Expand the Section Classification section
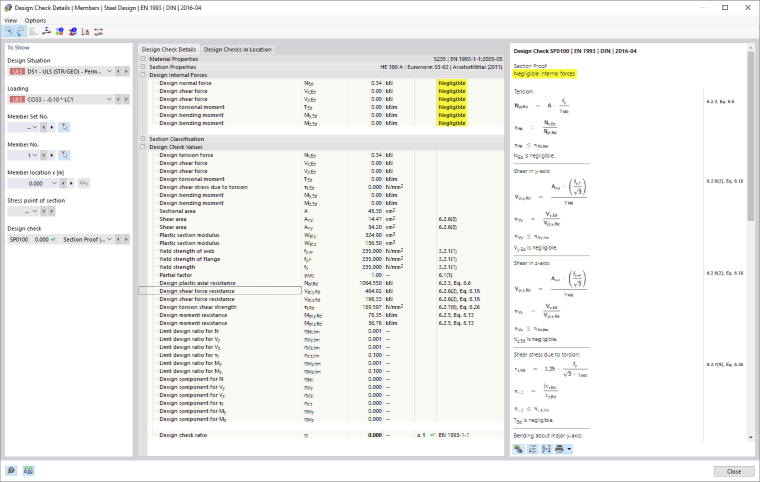The height and width of the screenshot is (482, 760). tap(142, 139)
